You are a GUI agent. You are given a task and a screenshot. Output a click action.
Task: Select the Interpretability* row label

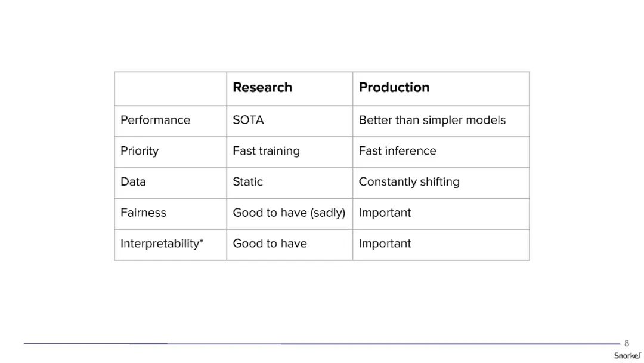coord(162,244)
